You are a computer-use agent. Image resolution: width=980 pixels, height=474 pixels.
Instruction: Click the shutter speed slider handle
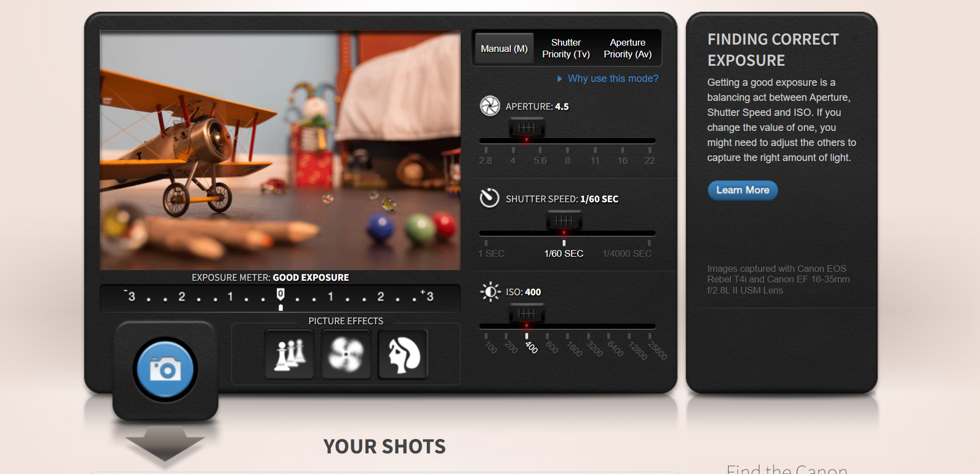point(564,221)
